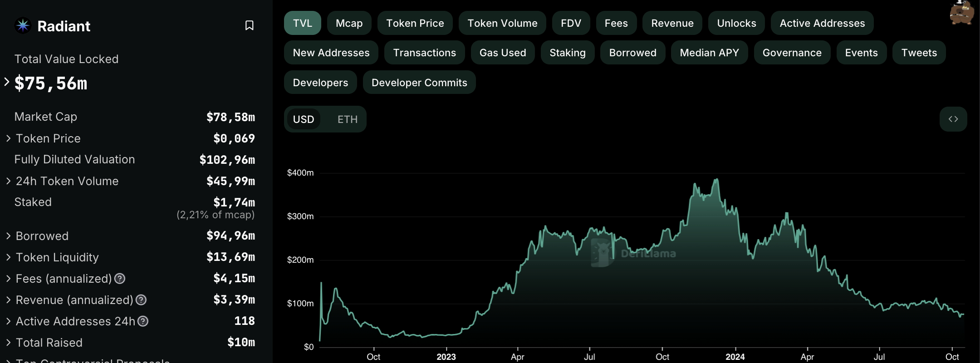Toggle the FDV chart metric
The height and width of the screenshot is (363, 980).
click(x=571, y=23)
